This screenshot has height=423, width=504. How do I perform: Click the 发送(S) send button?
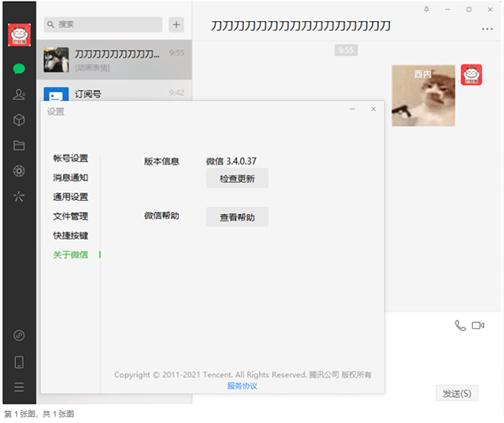pos(457,394)
